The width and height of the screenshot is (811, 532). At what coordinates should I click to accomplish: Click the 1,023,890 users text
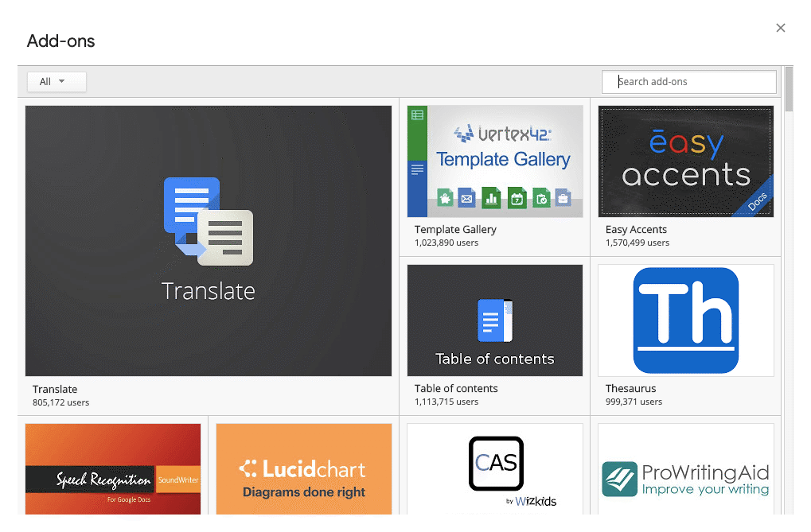(x=446, y=243)
